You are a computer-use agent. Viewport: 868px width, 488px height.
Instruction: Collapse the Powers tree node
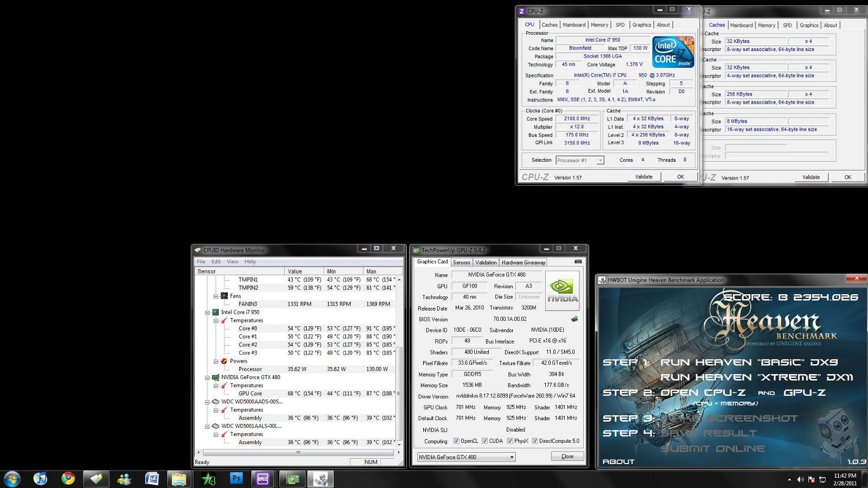pos(216,362)
